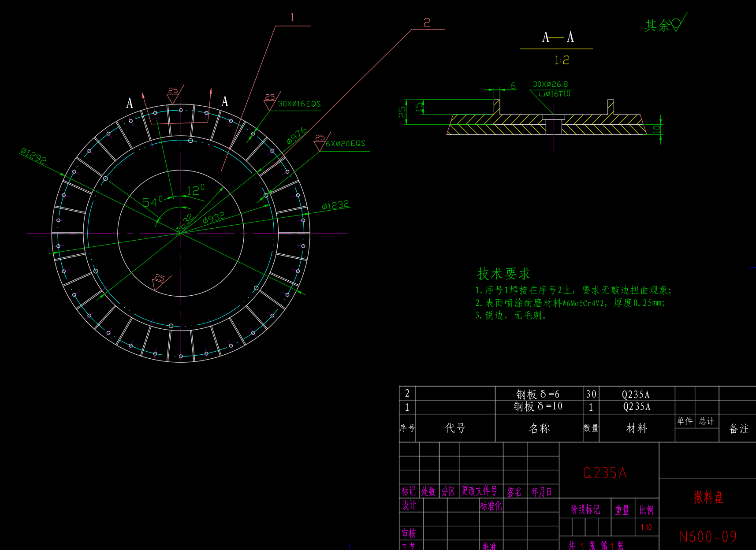Select the ø976 diameter dimension

click(297, 136)
